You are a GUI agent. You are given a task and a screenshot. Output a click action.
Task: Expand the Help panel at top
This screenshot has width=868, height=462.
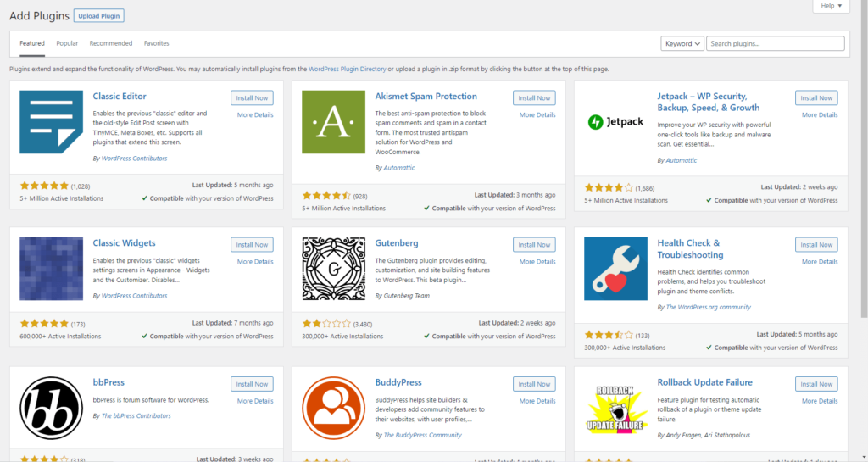tap(831, 6)
